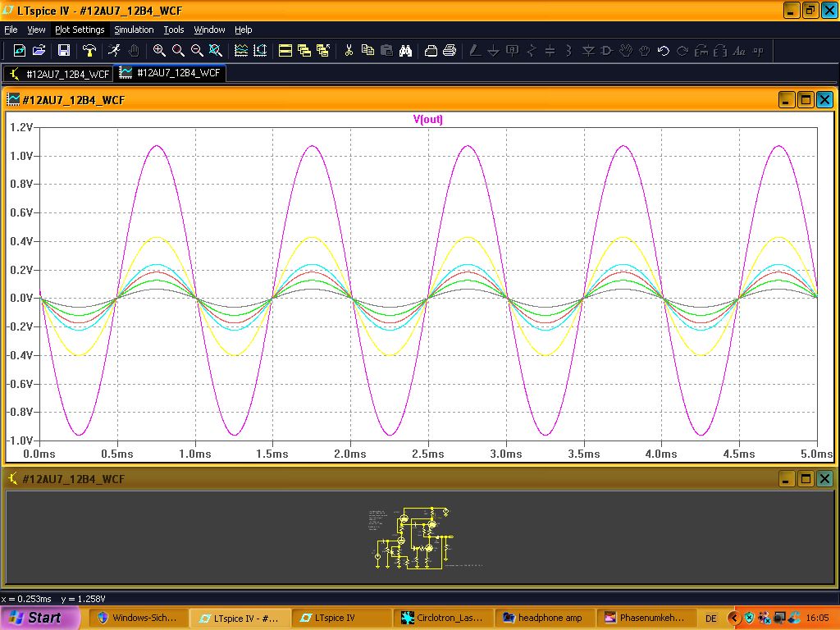Screen dimensions: 840x630
Task: Open the Simulation menu
Action: 134,30
